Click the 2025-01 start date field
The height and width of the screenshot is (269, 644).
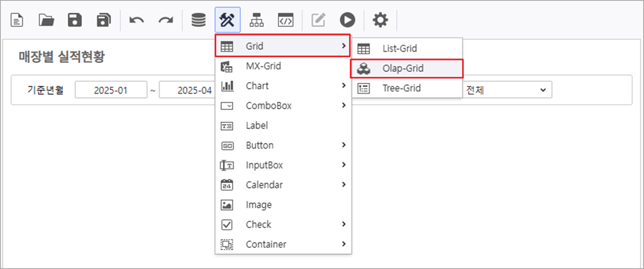tap(111, 90)
